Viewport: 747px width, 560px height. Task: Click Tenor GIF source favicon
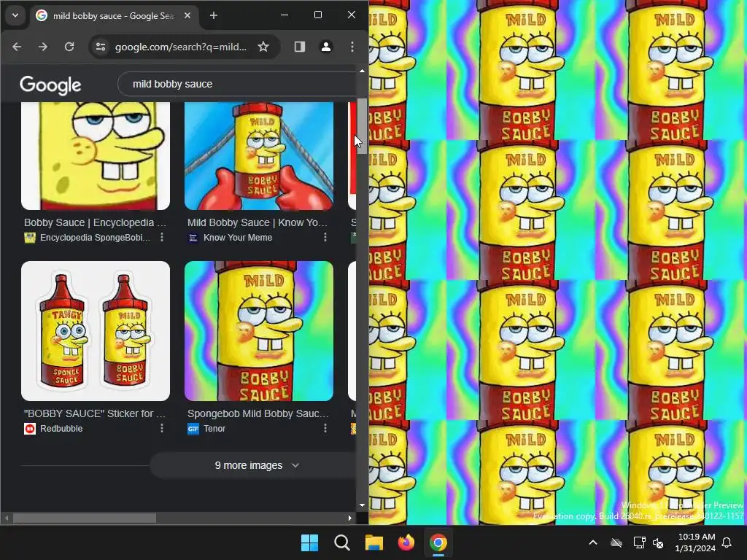click(193, 429)
